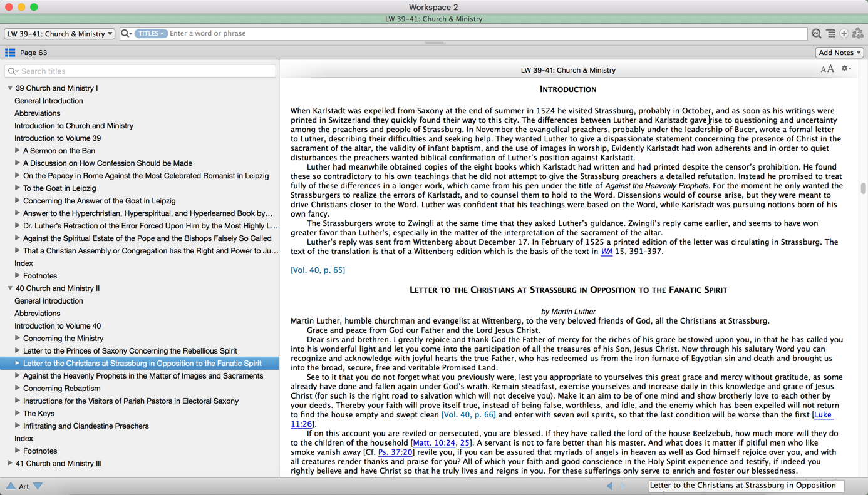Screen dimensions: 868x495
Task: Select General Introduction under volume 39
Action: (x=49, y=101)
